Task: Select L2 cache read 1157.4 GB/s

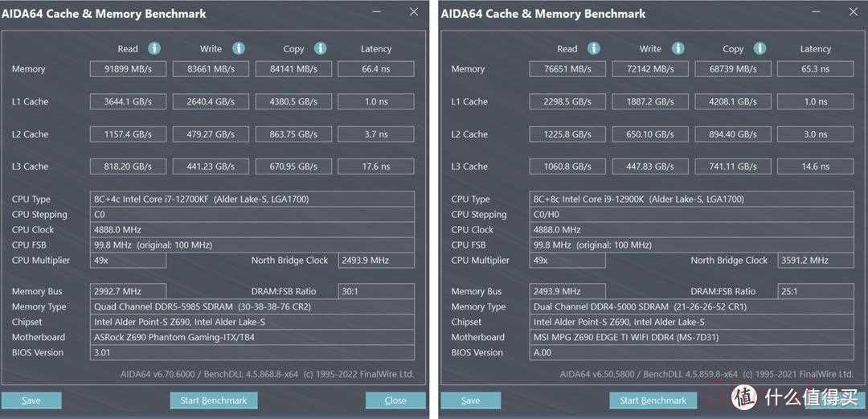Action: (x=128, y=134)
